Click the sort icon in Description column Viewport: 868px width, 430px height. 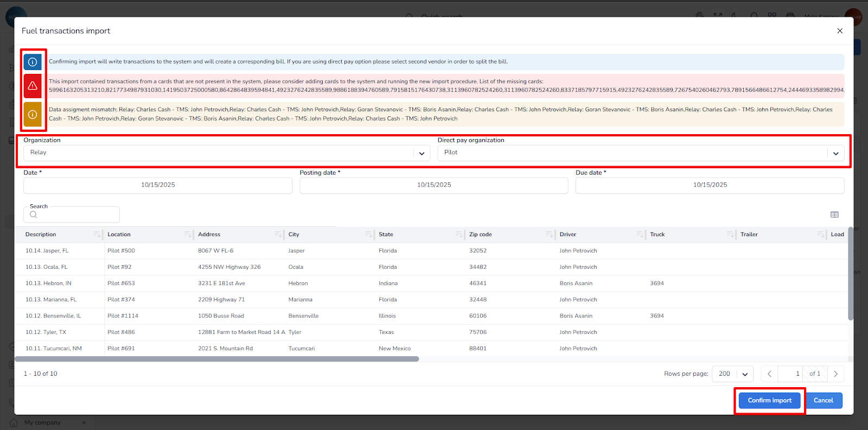tap(97, 235)
